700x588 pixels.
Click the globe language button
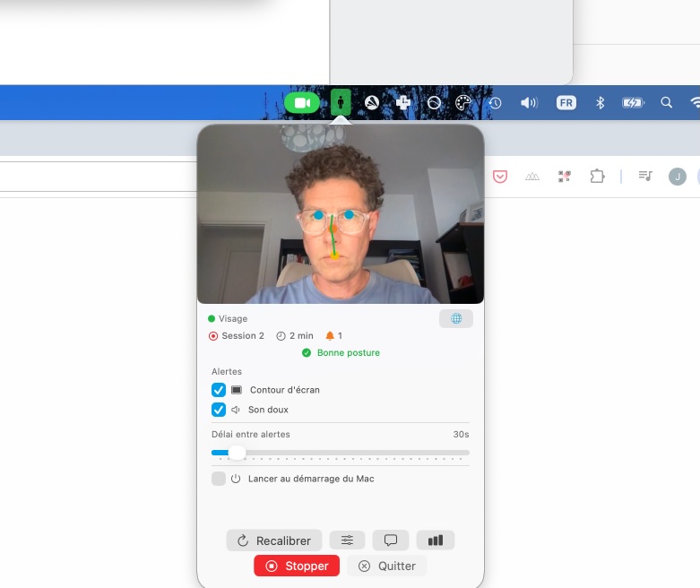456,318
